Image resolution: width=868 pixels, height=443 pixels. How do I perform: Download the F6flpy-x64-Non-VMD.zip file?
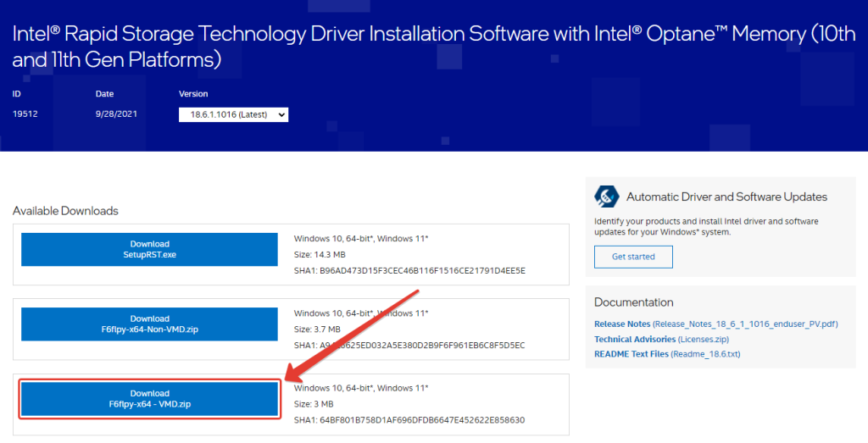click(x=149, y=324)
